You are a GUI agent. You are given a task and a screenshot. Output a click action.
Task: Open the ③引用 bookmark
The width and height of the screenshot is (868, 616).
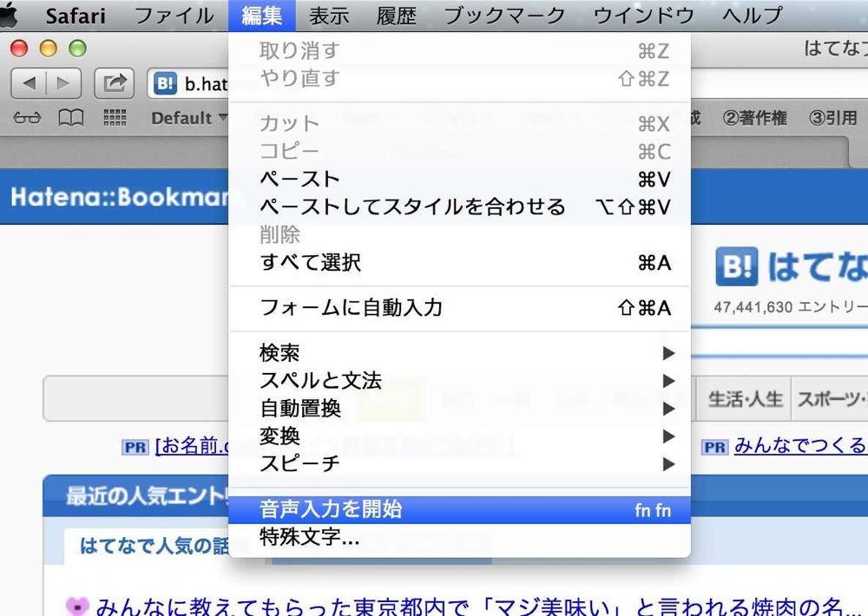[833, 118]
